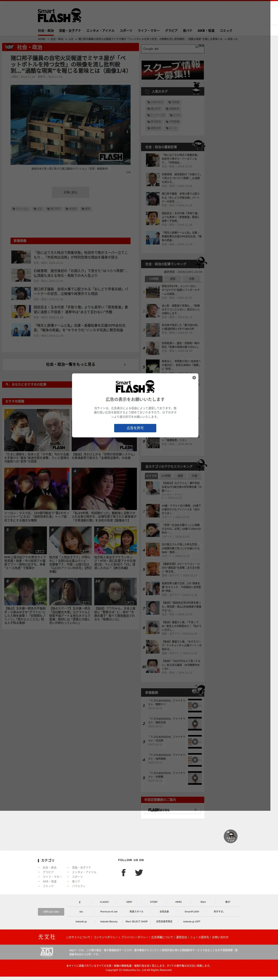Switch 社会・政治 ranking to 月間 tab
Image resolution: width=278 pixels, height=980 pixels.
pyautogui.click(x=192, y=278)
